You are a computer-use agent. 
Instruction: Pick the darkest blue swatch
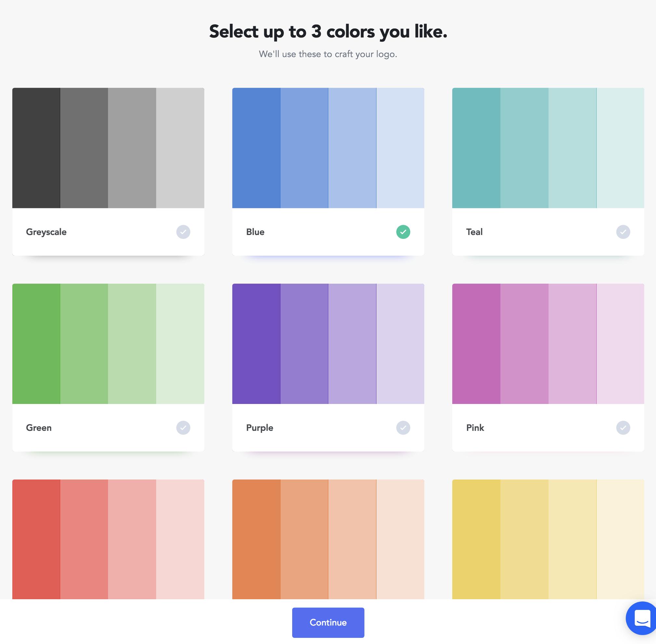[256, 148]
